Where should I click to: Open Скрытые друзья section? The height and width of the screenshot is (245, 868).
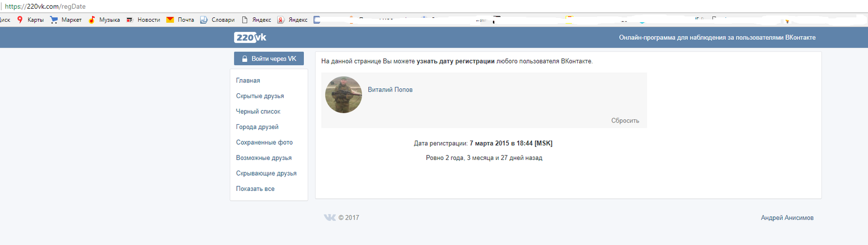click(x=260, y=96)
